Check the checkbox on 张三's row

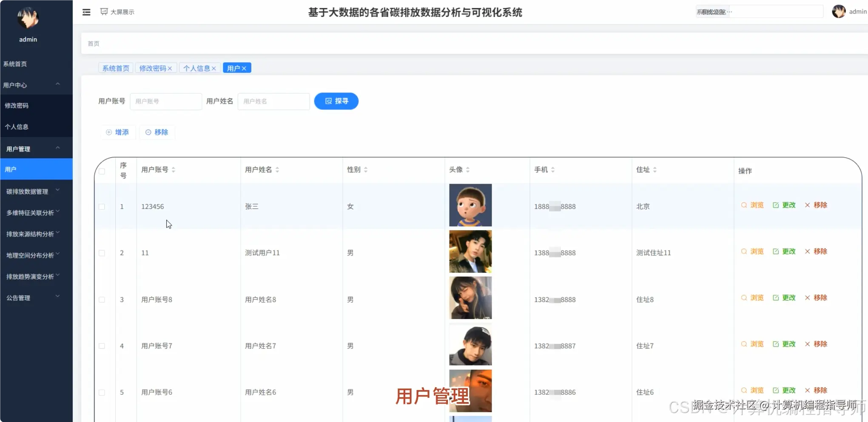102,206
